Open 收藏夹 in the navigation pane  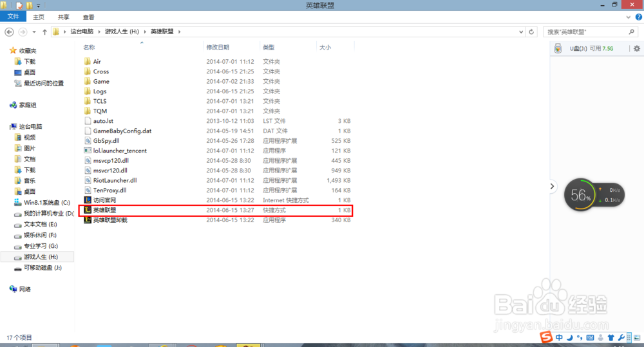[28, 50]
